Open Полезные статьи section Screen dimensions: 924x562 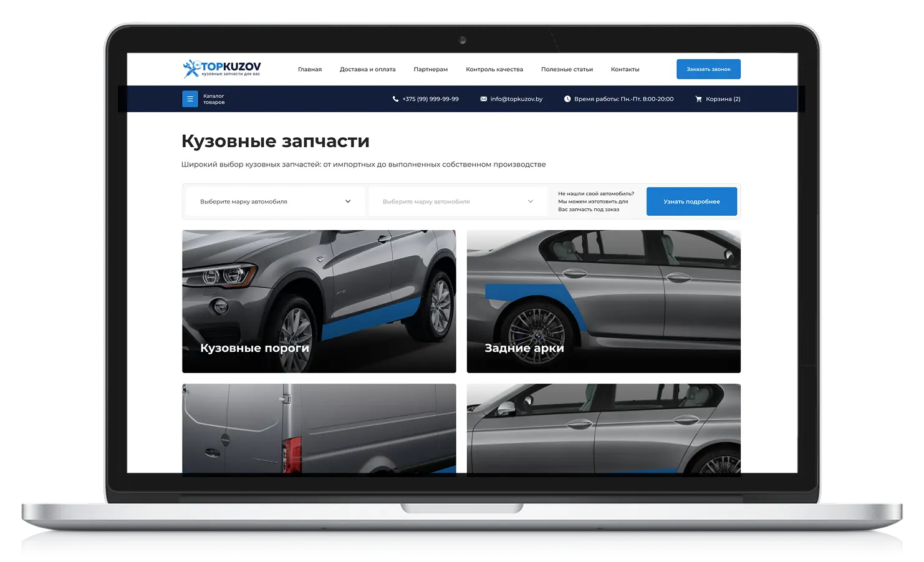(567, 69)
